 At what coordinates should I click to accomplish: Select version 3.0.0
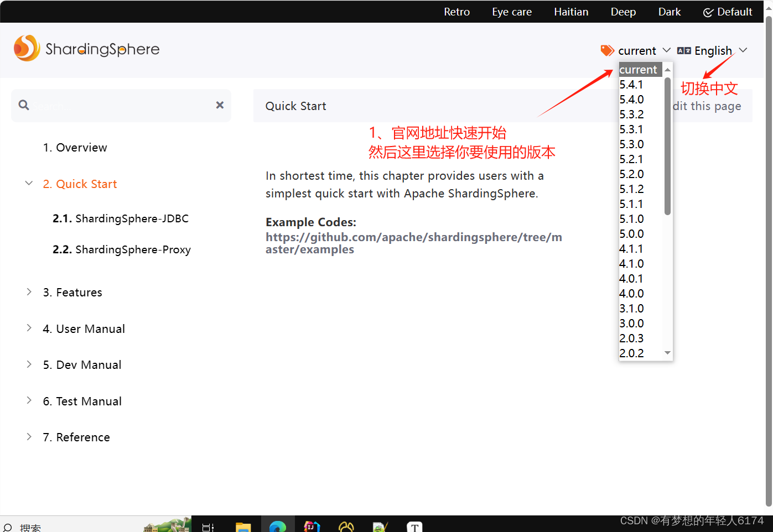tap(640, 324)
